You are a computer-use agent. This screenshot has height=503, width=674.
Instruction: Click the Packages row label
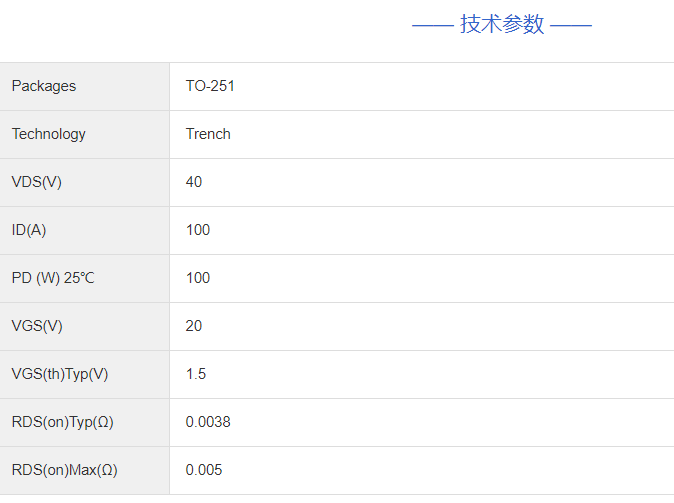coord(44,86)
